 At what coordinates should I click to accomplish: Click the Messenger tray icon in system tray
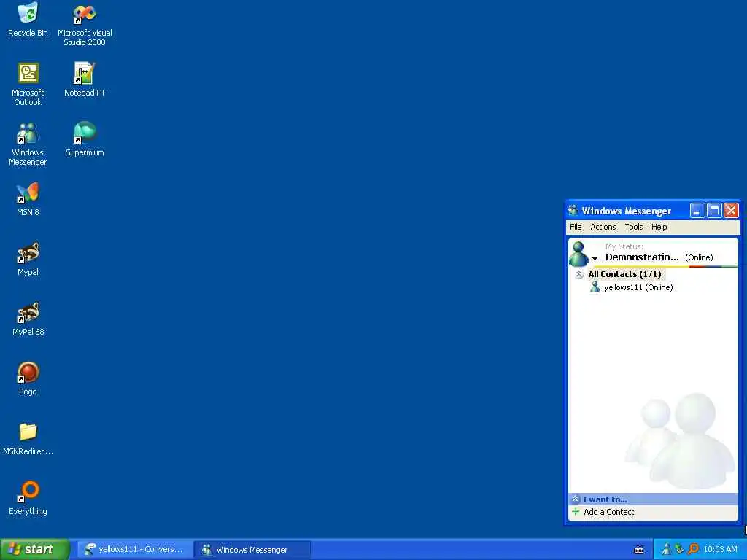coord(667,550)
